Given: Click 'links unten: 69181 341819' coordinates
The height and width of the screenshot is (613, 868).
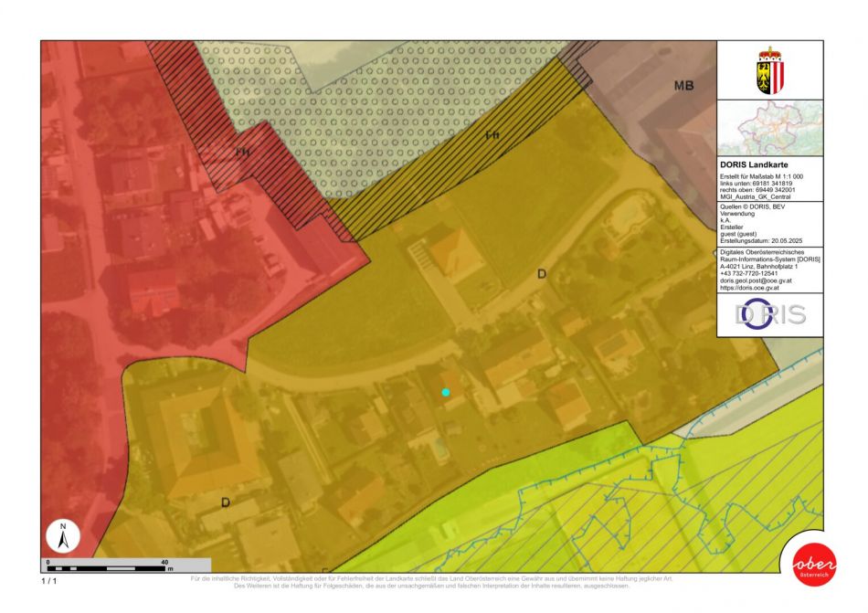Looking at the screenshot, I should click(756, 183).
